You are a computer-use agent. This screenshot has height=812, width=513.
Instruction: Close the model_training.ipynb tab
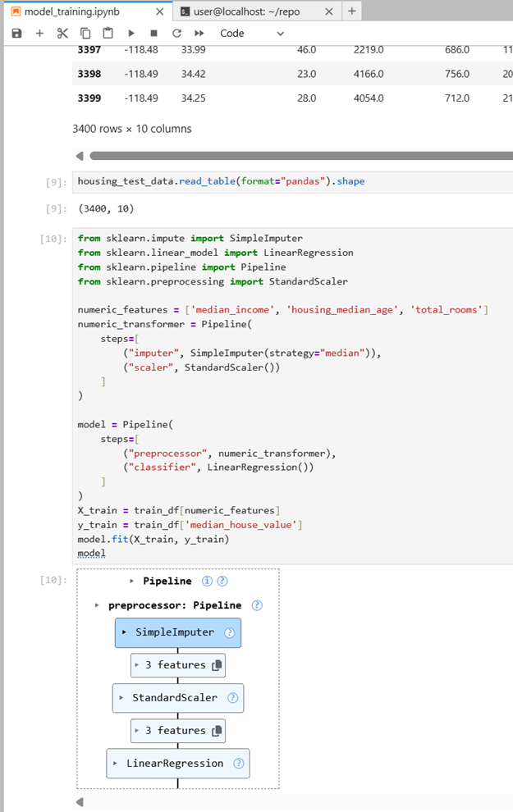pyautogui.click(x=160, y=11)
